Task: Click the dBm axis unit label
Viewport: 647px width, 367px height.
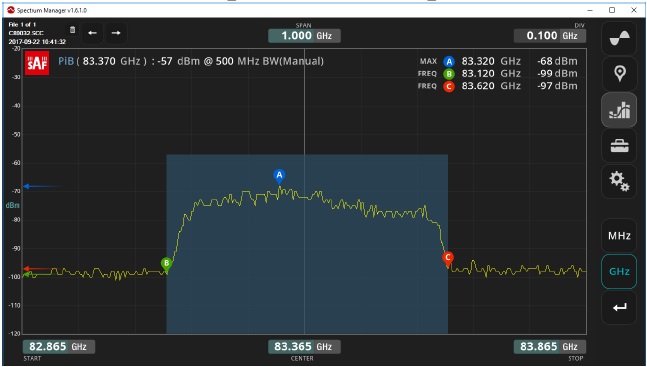Action: coord(12,205)
